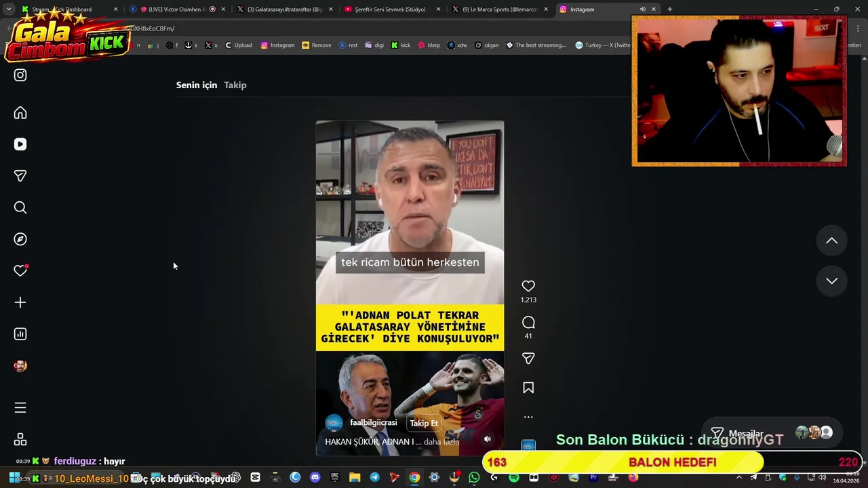Viewport: 868px width, 488px height.
Task: Open the sidebar hamburger More menu
Action: (20, 407)
